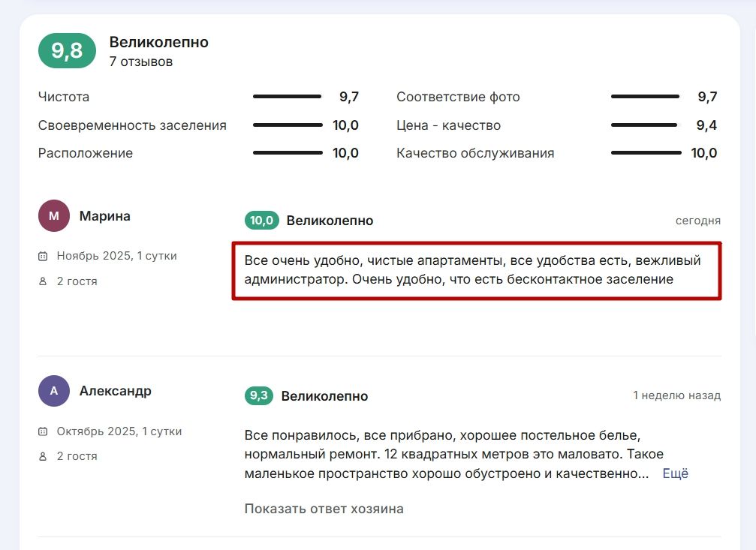The width and height of the screenshot is (756, 550).
Task: Click the reviewer name Александр
Action: tap(116, 391)
